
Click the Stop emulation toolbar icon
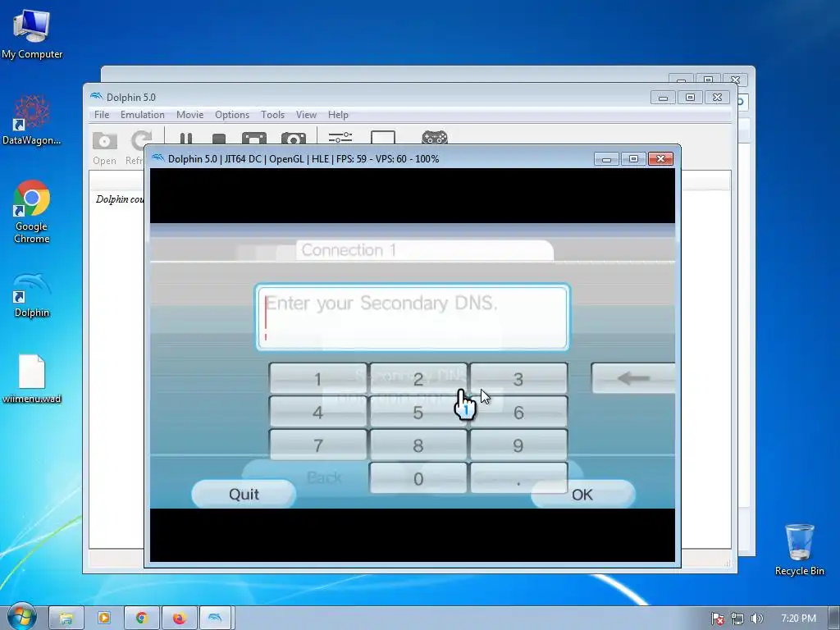pos(218,139)
